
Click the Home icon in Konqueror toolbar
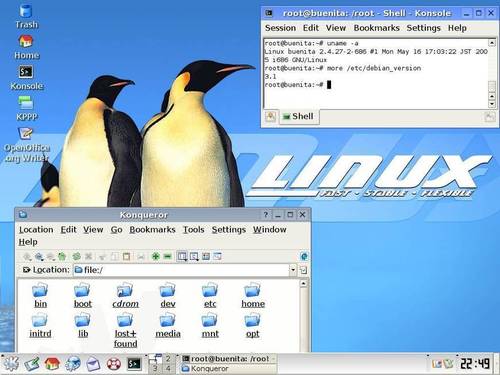click(x=62, y=256)
